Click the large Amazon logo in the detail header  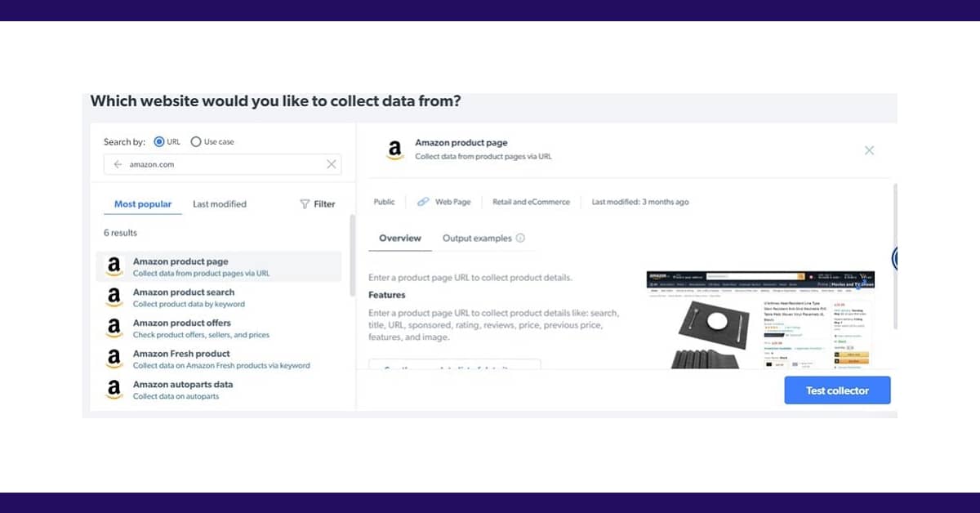[x=395, y=150]
